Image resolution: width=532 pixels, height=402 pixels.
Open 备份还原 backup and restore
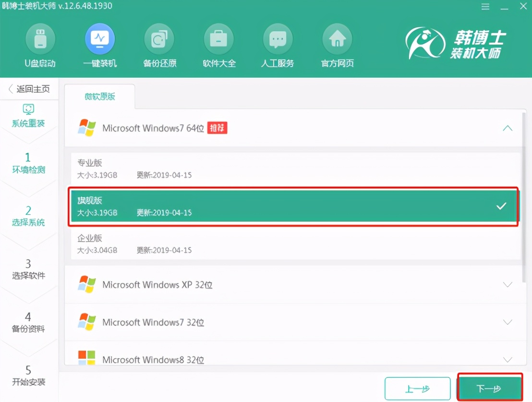[159, 44]
